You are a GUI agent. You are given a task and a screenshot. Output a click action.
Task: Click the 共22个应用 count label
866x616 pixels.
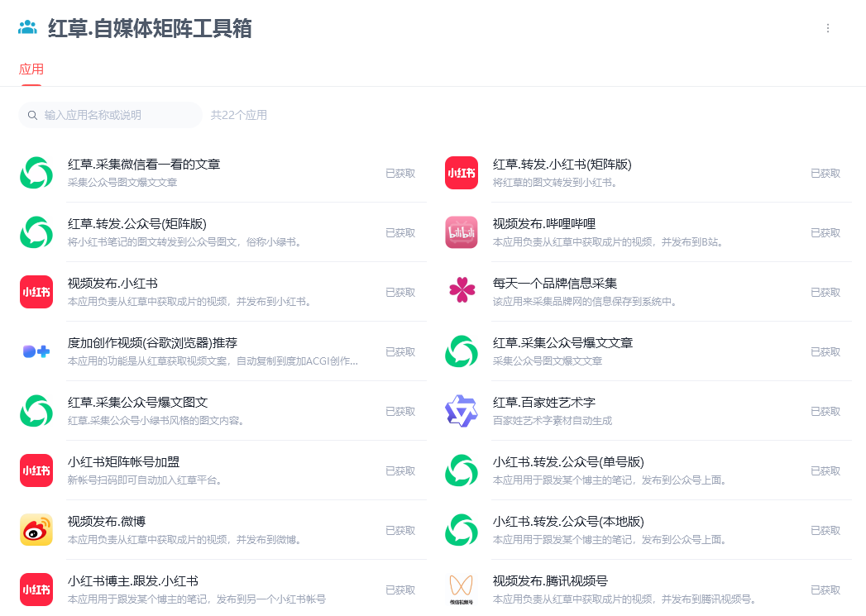pyautogui.click(x=238, y=115)
